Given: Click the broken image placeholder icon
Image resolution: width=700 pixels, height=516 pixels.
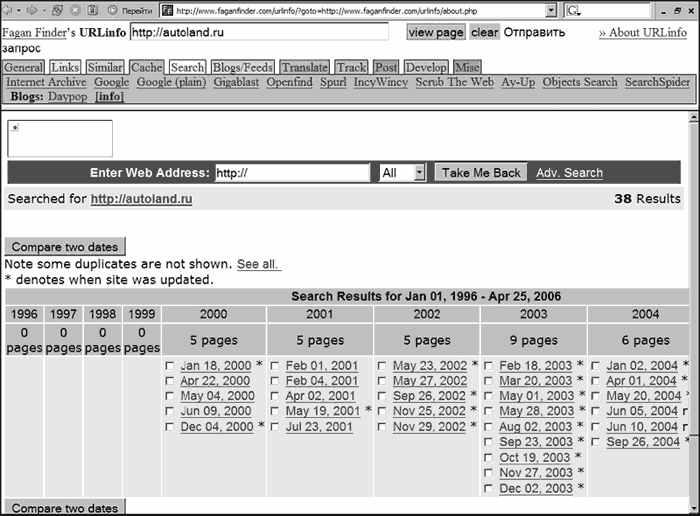Looking at the screenshot, I should [x=14, y=129].
